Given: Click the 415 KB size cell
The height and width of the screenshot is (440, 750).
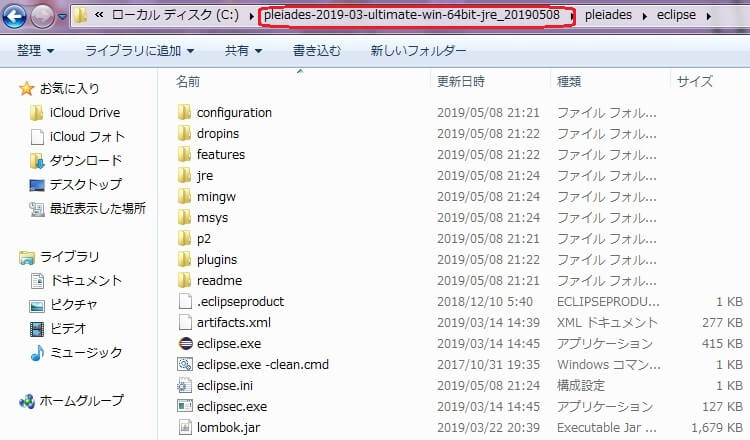Looking at the screenshot, I should (722, 343).
